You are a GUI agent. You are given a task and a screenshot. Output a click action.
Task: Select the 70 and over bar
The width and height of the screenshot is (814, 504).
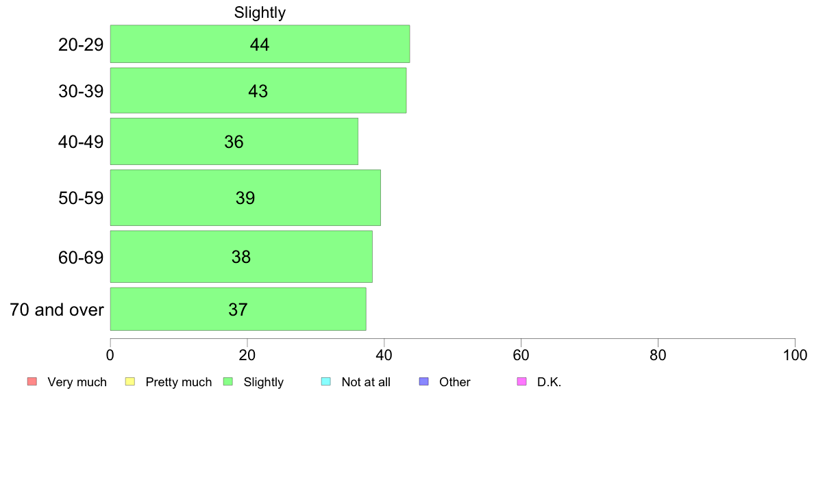tap(238, 309)
